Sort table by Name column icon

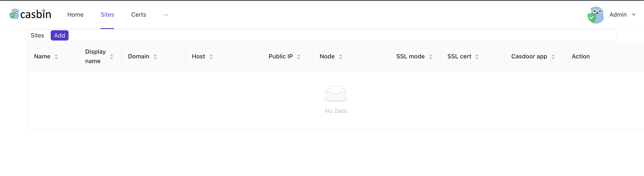click(56, 57)
